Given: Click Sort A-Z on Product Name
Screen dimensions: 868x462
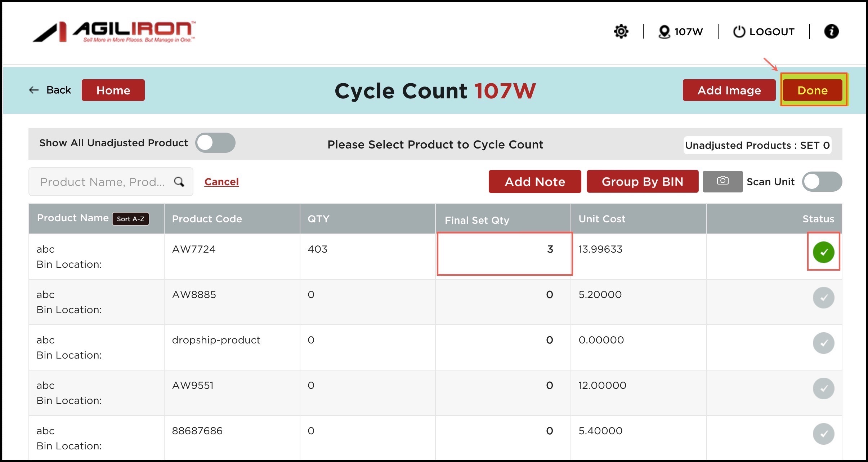Looking at the screenshot, I should point(130,219).
